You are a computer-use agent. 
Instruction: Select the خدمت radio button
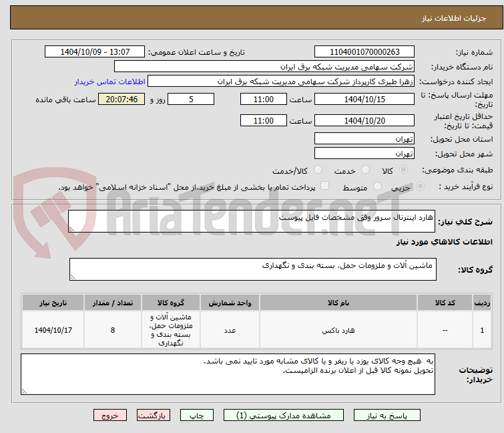tap(365, 170)
